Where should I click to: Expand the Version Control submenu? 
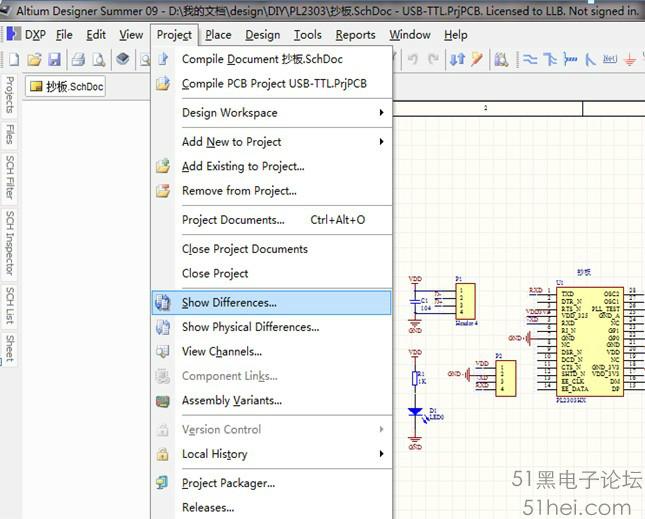pos(381,429)
